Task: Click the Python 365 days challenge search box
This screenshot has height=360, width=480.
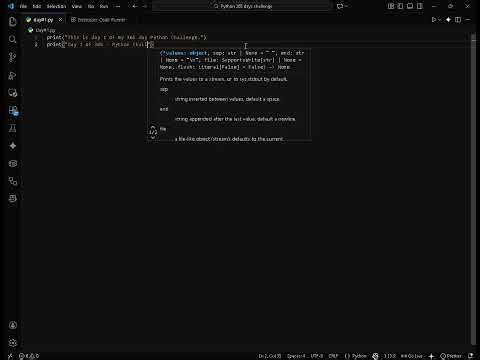Action: click(x=242, y=6)
